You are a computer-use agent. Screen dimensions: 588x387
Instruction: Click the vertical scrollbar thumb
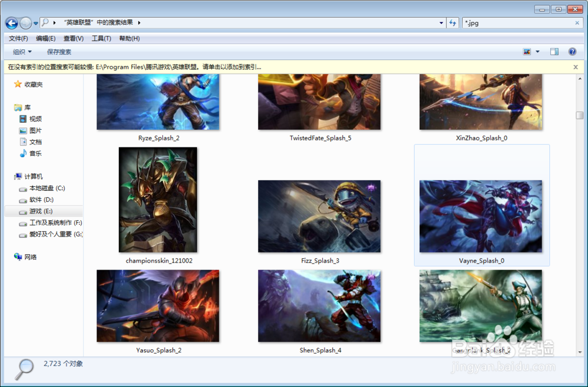coord(580,115)
